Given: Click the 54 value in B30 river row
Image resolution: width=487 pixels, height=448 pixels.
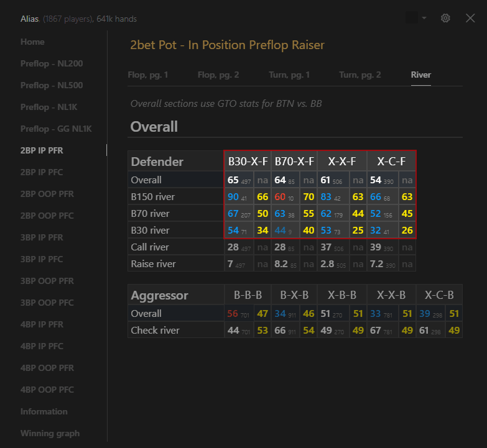Looking at the screenshot, I should [x=233, y=230].
